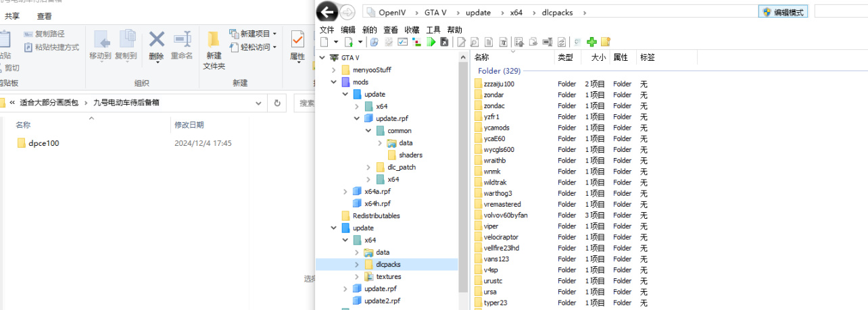Select the Redistributables tree item
This screenshot has height=310, width=868.
pyautogui.click(x=376, y=216)
